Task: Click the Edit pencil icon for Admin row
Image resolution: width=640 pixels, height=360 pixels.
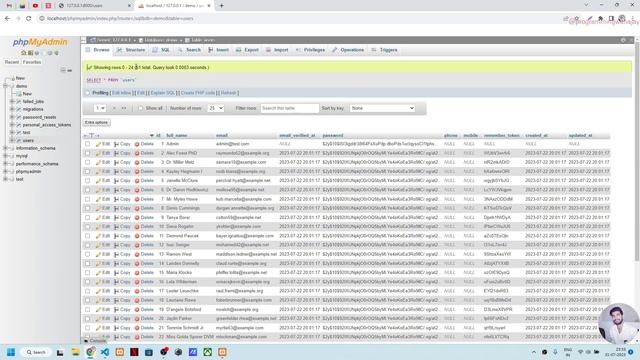Action: [98, 144]
